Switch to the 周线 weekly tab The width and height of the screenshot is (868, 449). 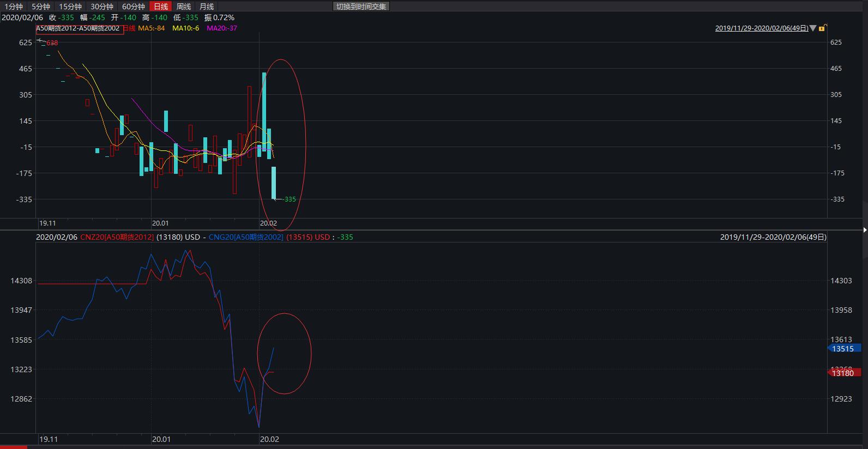click(x=184, y=7)
